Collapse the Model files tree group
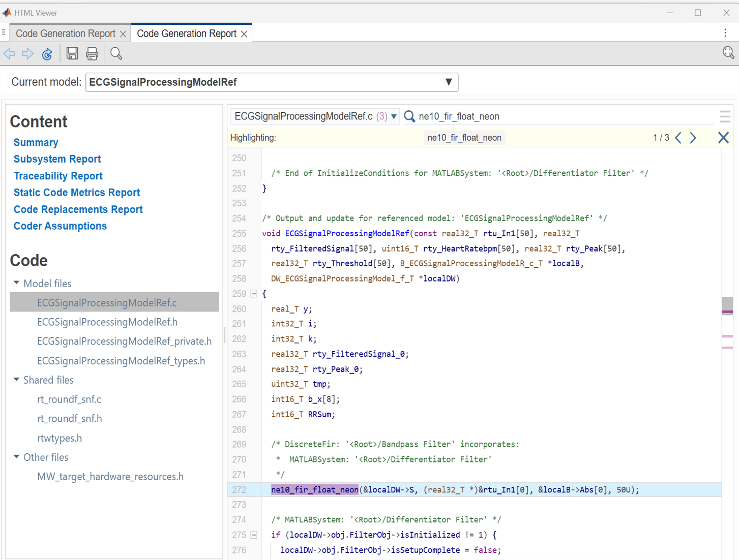The image size is (739, 560). coord(17,283)
